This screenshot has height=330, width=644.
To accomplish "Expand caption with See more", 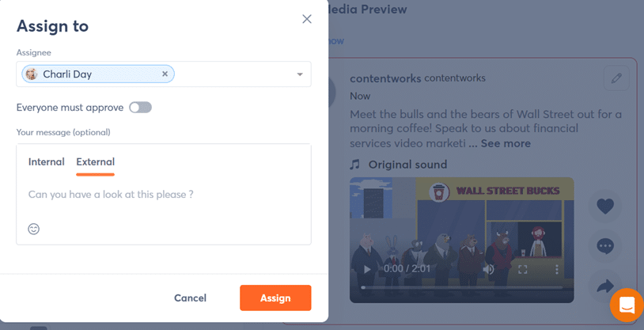I will click(x=506, y=143).
